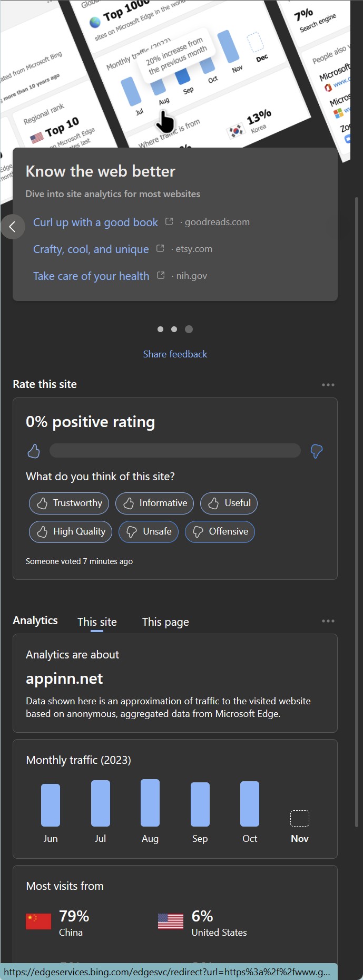The width and height of the screenshot is (363, 980).
Task: Switch to the This page tab
Action: point(165,622)
